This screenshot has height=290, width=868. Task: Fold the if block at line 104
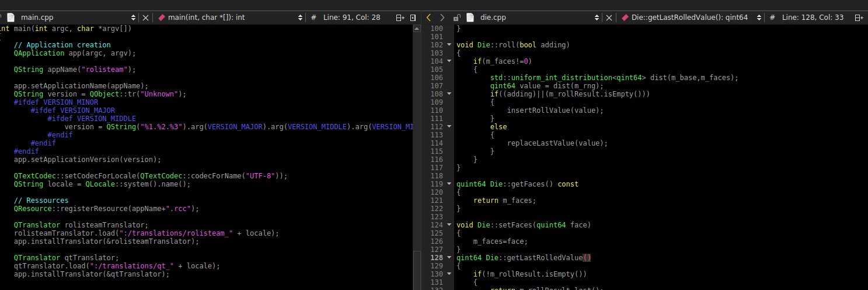pos(449,61)
